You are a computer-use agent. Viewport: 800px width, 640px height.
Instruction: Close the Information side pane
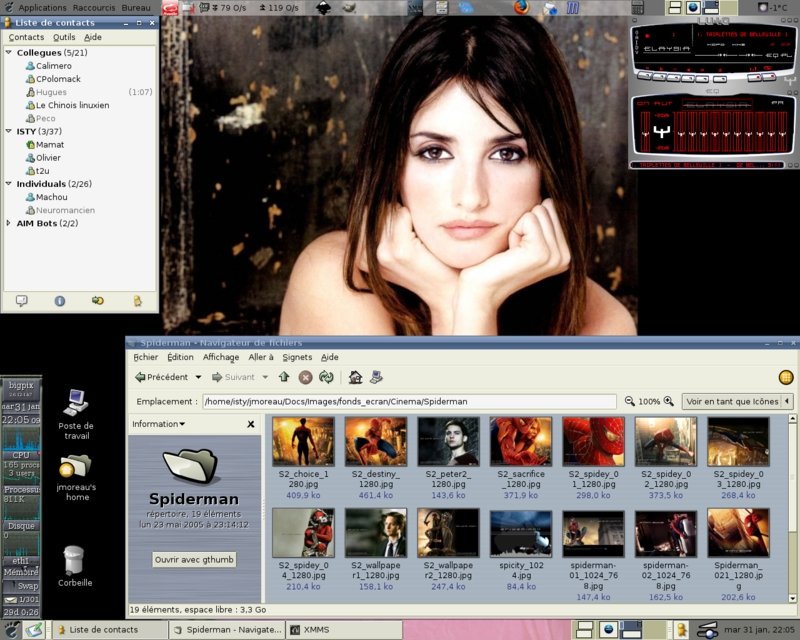point(251,424)
